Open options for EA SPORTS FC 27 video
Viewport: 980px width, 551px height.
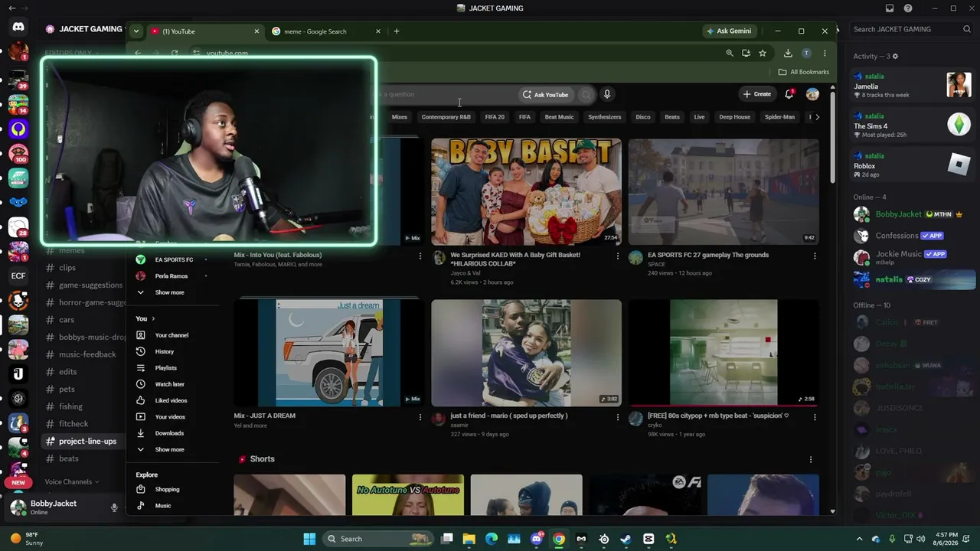coord(815,256)
